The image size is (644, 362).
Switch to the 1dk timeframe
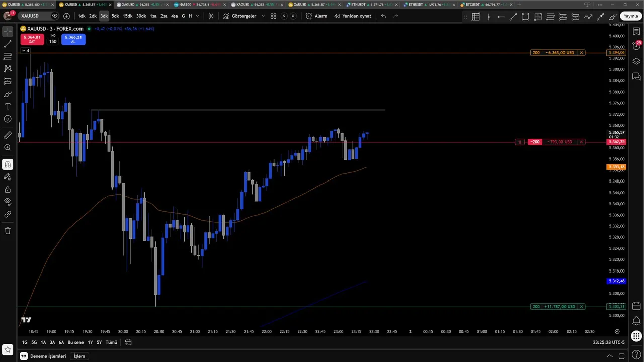point(82,16)
